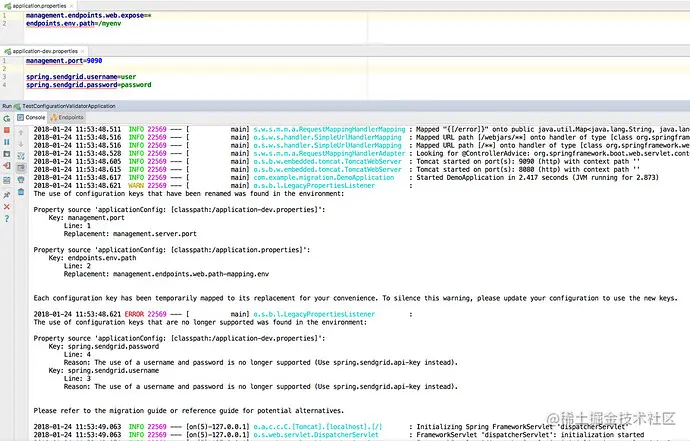Viewport: 690px width, 441px height.
Task: Print the console output
Action: (21, 180)
